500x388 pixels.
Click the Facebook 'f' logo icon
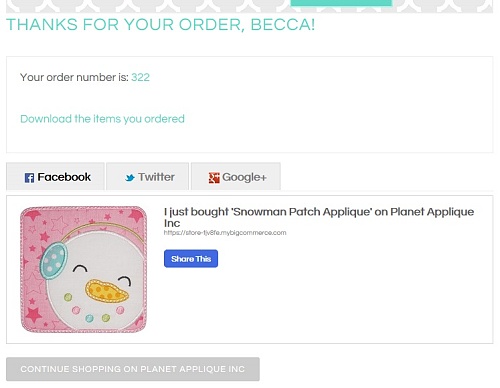(x=29, y=178)
